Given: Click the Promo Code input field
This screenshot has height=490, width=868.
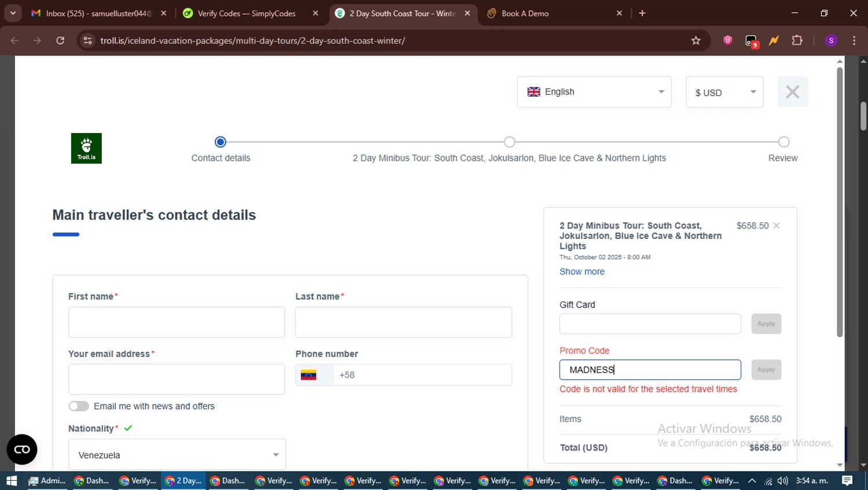Looking at the screenshot, I should 650,370.
